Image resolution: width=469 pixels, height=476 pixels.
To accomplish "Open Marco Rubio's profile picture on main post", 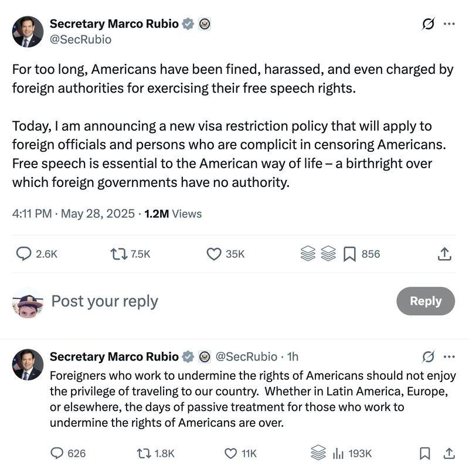I will 28,32.
